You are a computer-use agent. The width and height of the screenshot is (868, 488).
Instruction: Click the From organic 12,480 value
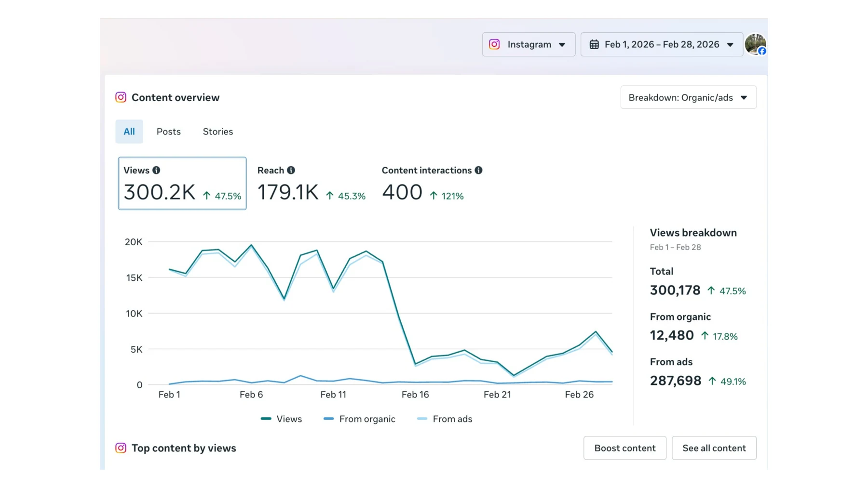pos(672,335)
